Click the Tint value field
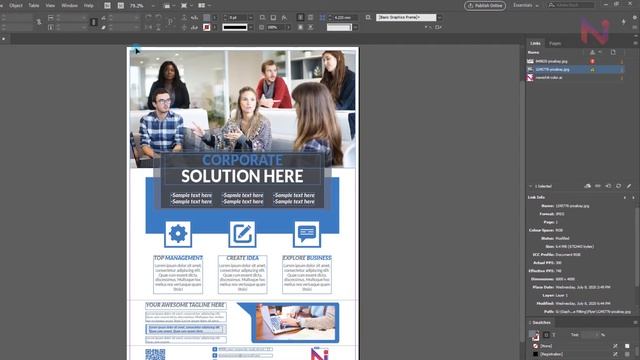 click(x=590, y=335)
